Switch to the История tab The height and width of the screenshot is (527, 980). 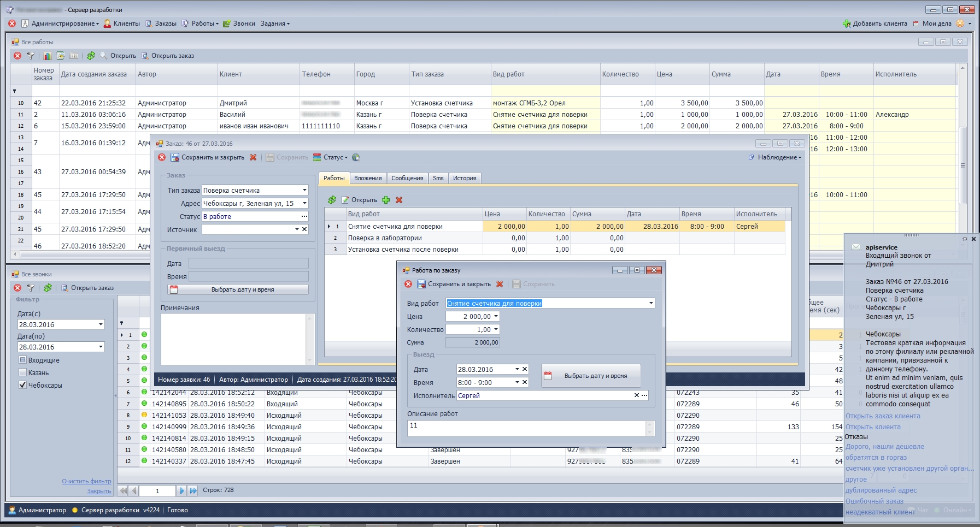(x=465, y=178)
